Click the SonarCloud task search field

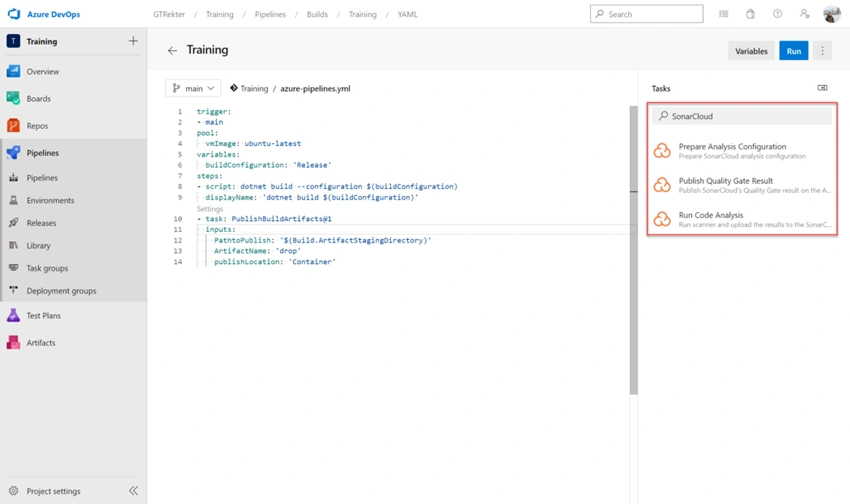[x=742, y=116]
